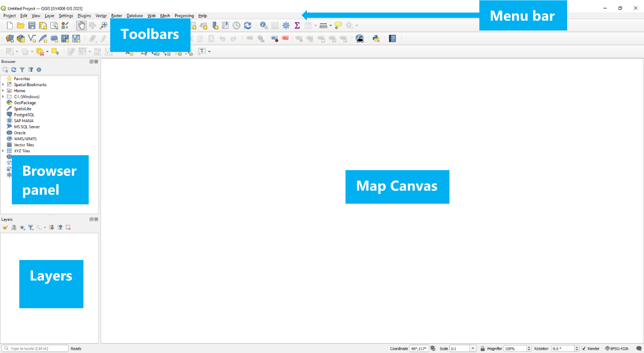Screen dimensions: 644x353
Task: Open the Python console
Action: [x=376, y=38]
